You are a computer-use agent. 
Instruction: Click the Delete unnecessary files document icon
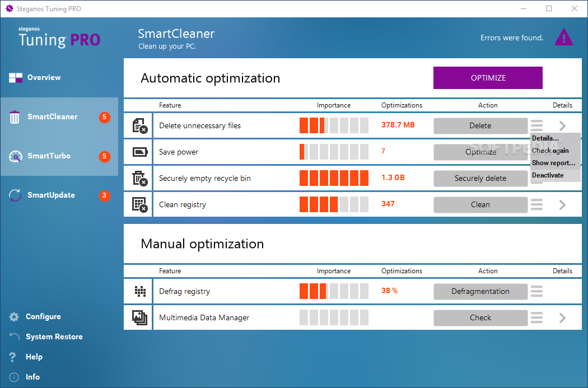click(140, 125)
